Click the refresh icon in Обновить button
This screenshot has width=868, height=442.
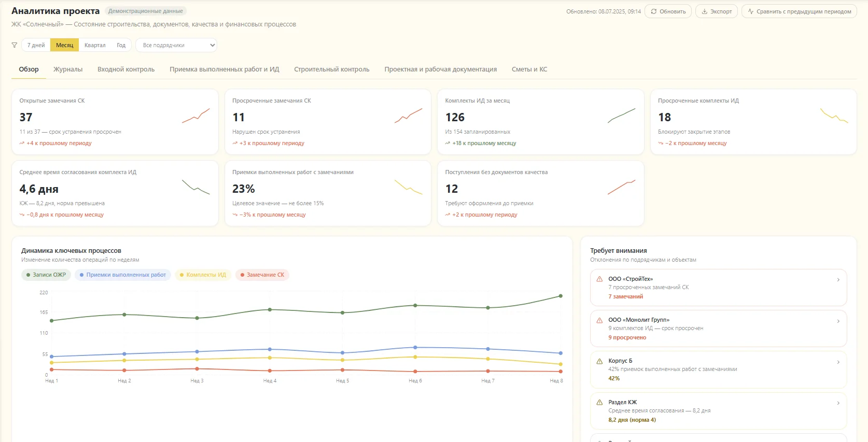(x=654, y=11)
